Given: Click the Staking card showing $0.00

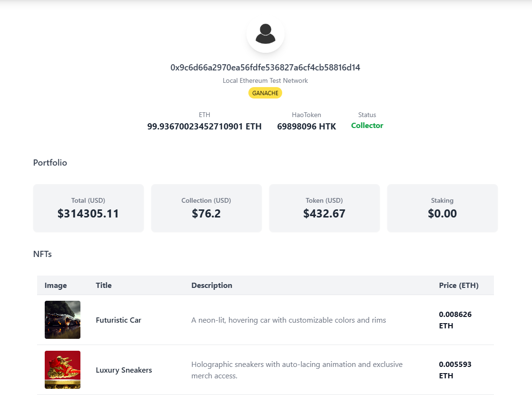Looking at the screenshot, I should tap(442, 208).
